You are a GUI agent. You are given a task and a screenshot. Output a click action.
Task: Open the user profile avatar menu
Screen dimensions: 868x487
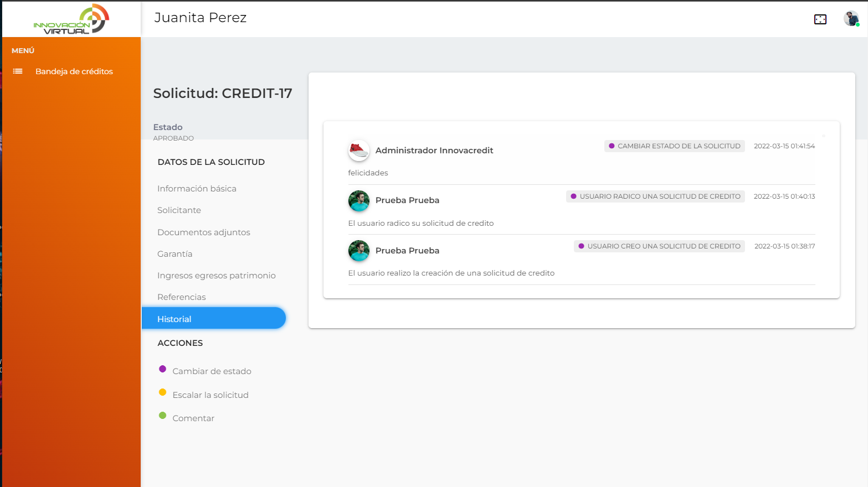pos(851,19)
